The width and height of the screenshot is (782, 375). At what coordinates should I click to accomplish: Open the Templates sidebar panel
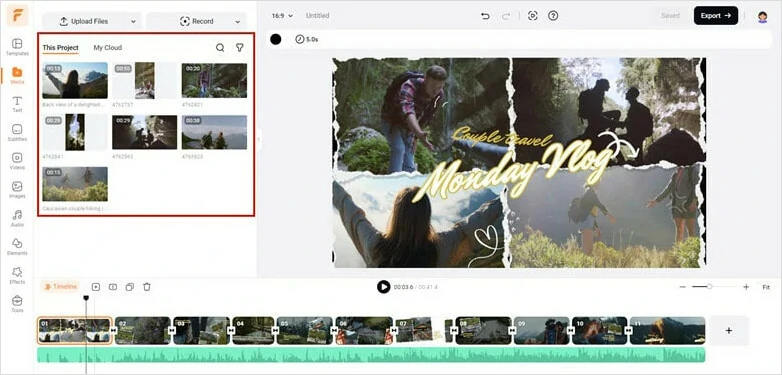17,47
